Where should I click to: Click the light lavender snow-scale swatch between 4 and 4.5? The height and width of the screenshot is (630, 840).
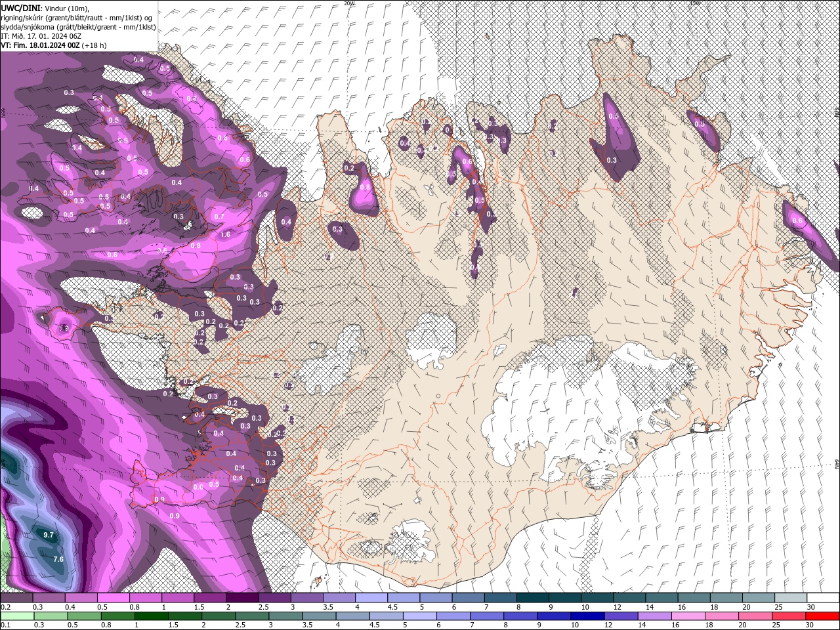[371, 598]
